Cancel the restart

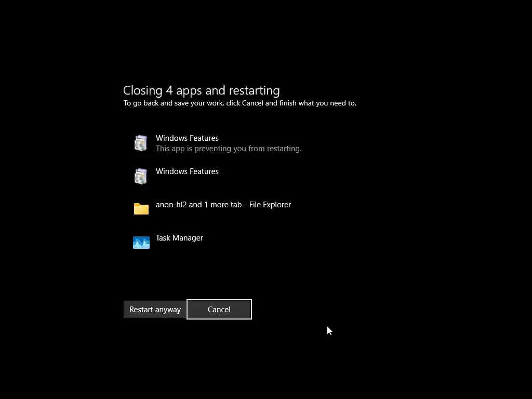(219, 310)
